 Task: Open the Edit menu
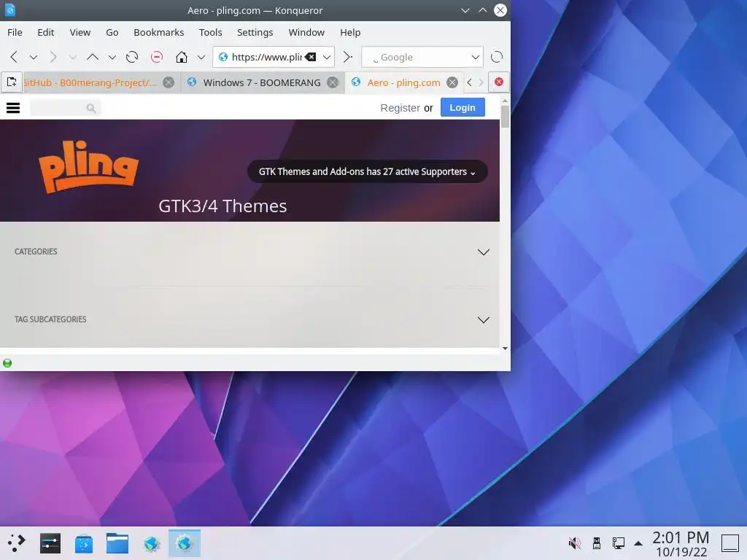46,32
